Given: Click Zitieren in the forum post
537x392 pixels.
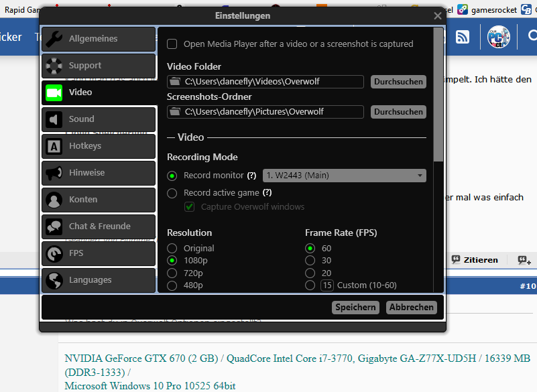Looking at the screenshot, I should [x=475, y=260].
